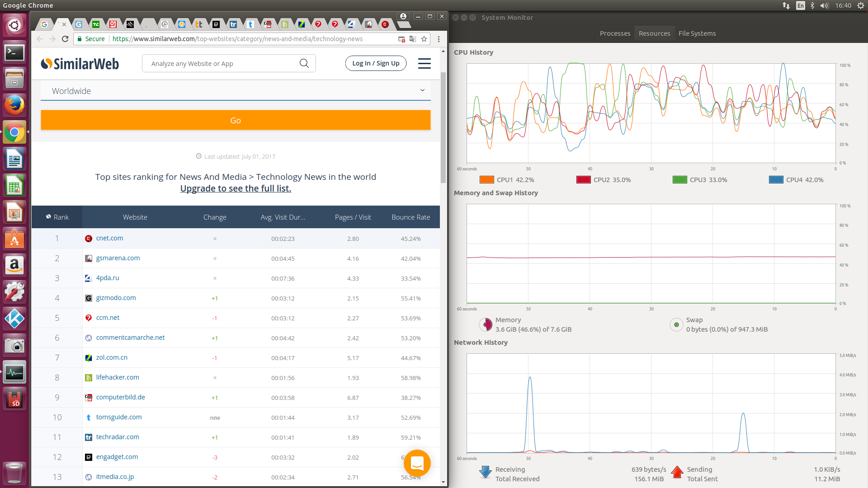Click the System Monitor launcher icon

[x=14, y=372]
